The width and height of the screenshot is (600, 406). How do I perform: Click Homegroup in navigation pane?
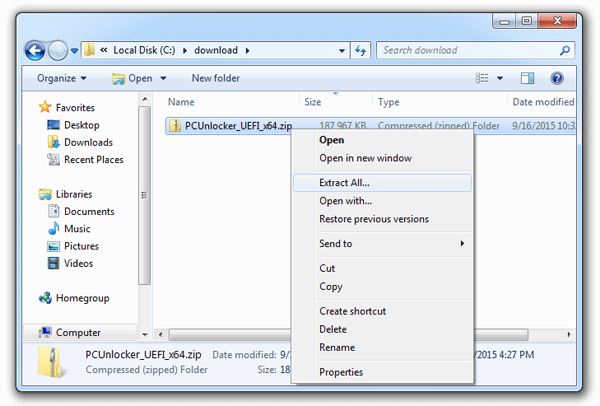(83, 298)
